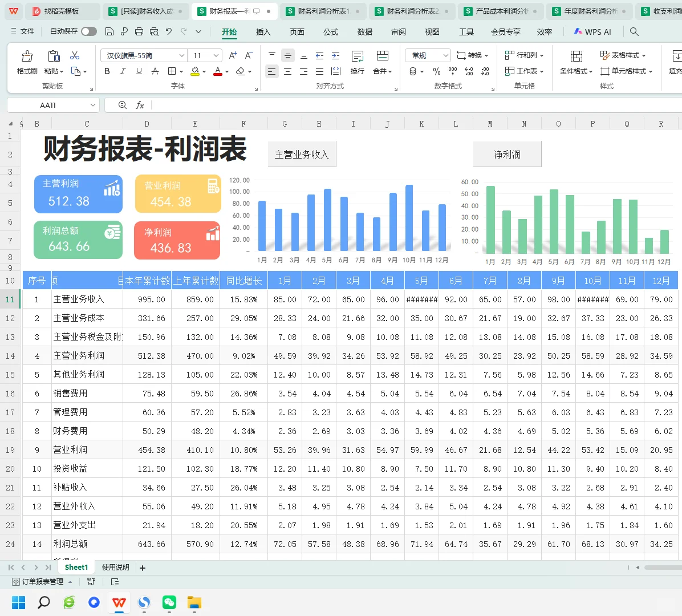Image resolution: width=682 pixels, height=616 pixels.
Task: Click the Windows Start button
Action: click(18, 602)
